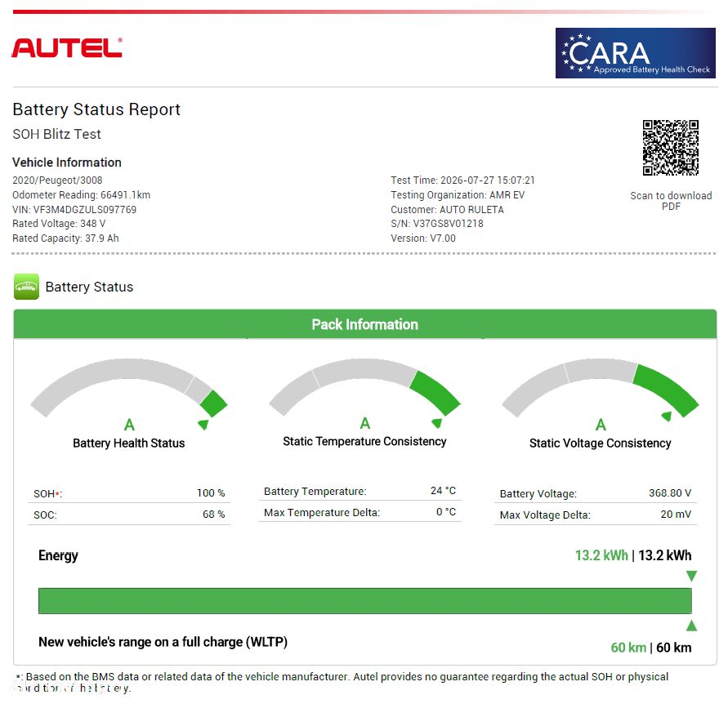
Task: Click the Max Voltage Delta 20 mV row
Action: [595, 515]
